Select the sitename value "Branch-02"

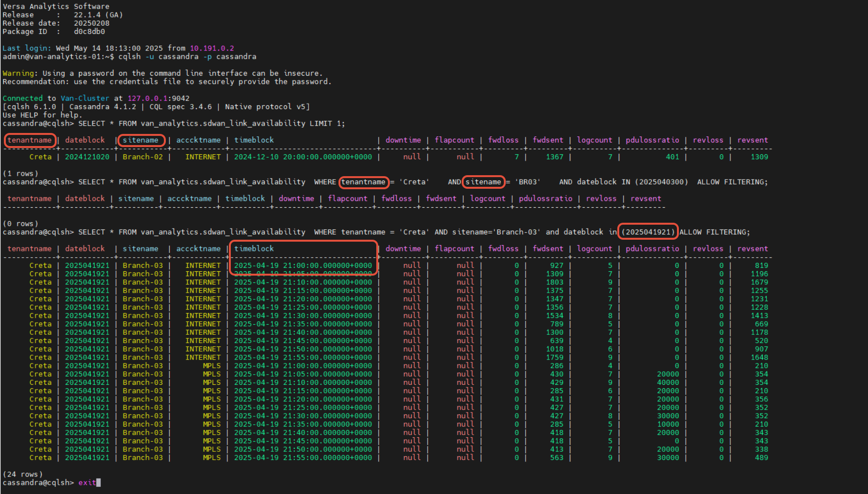[143, 157]
